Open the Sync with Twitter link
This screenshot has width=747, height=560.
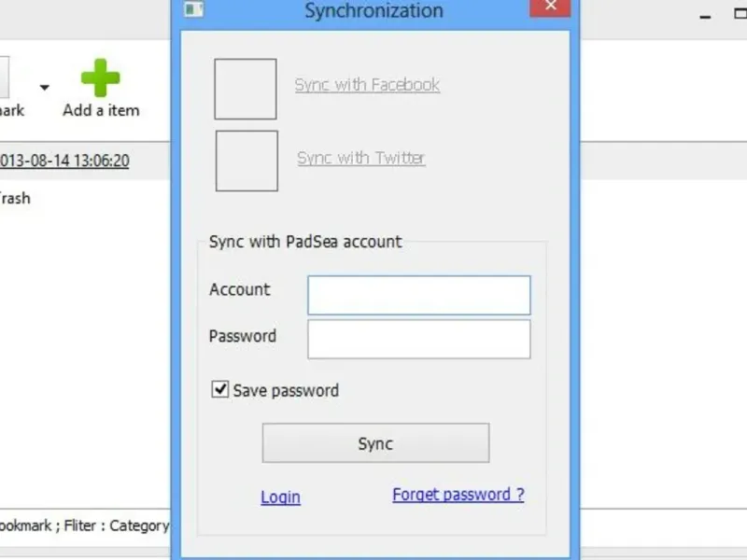point(360,159)
